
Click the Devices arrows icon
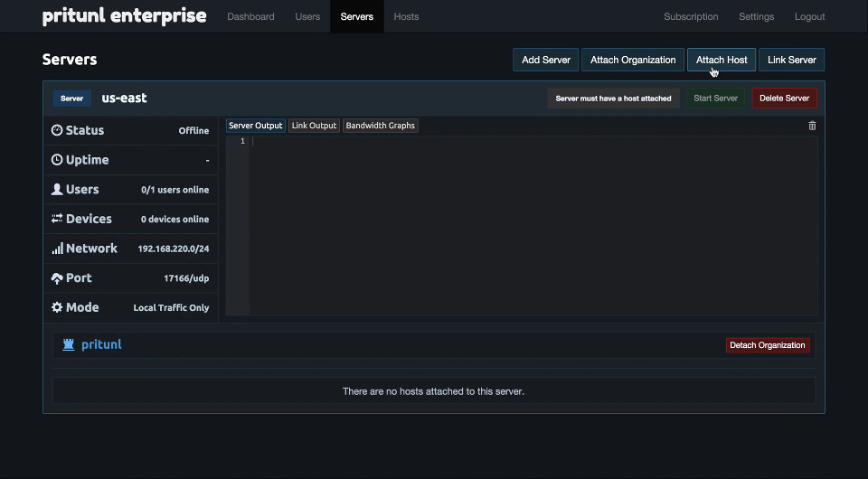57,219
